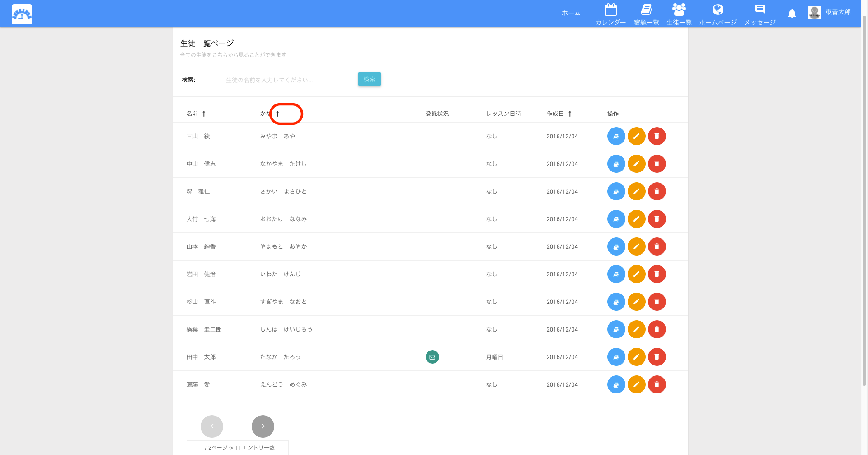Image resolution: width=868 pixels, height=455 pixels.
Task: Sort by 作成日 column arrow
Action: point(570,114)
